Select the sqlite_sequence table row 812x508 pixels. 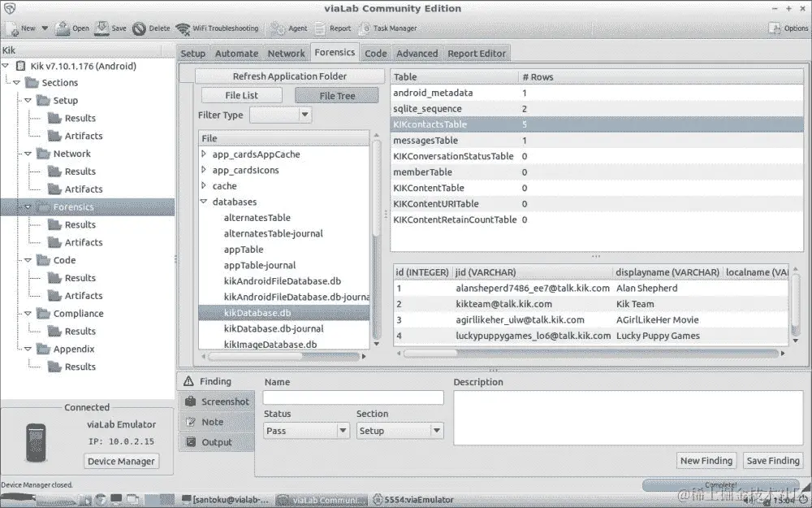597,109
